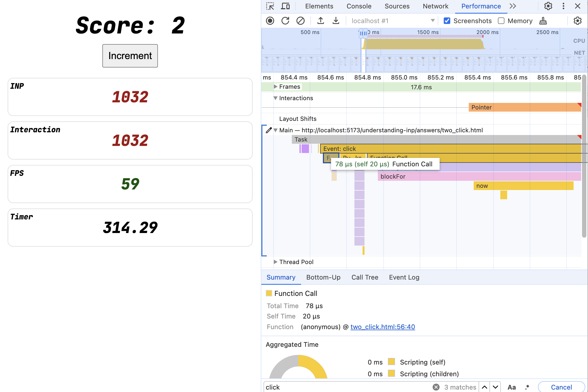Image resolution: width=588 pixels, height=392 pixels.
Task: Click the Increment button
Action: click(x=130, y=56)
